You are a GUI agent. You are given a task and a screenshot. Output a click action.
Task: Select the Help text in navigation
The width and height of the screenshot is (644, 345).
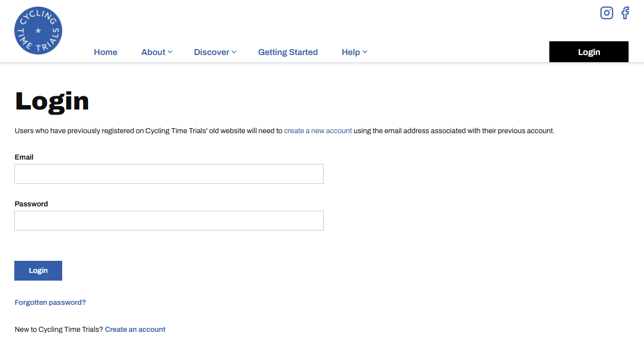click(351, 52)
